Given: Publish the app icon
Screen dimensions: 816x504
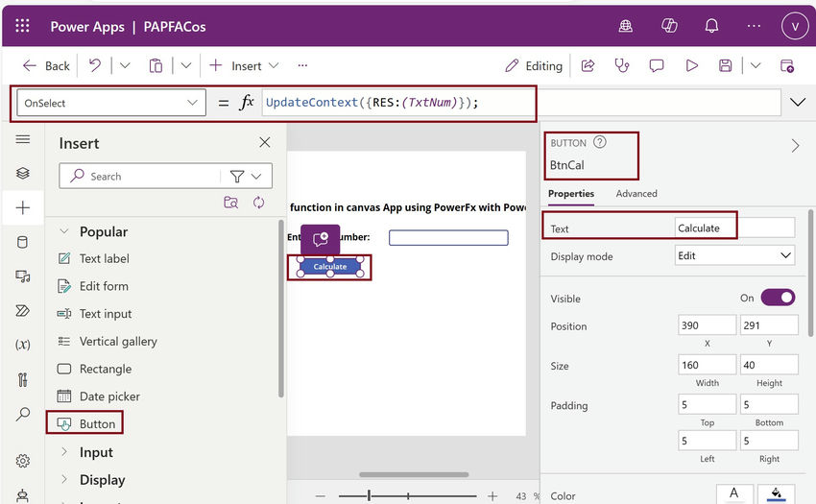Looking at the screenshot, I should pyautogui.click(x=787, y=65).
